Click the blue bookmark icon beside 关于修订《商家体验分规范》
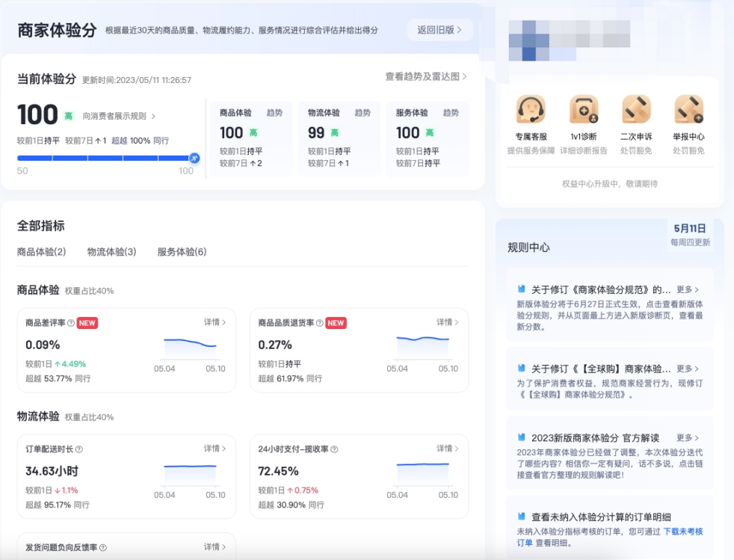 [521, 289]
